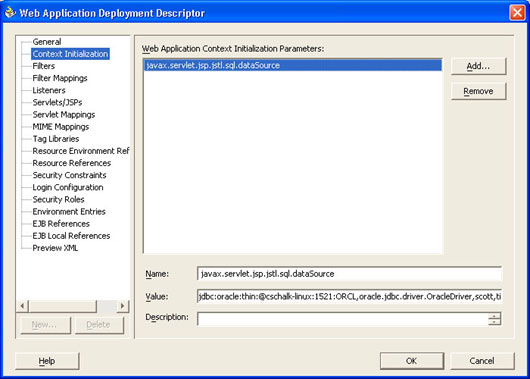The height and width of the screenshot is (379, 530).
Task: Confirm with the OK button
Action: point(412,361)
